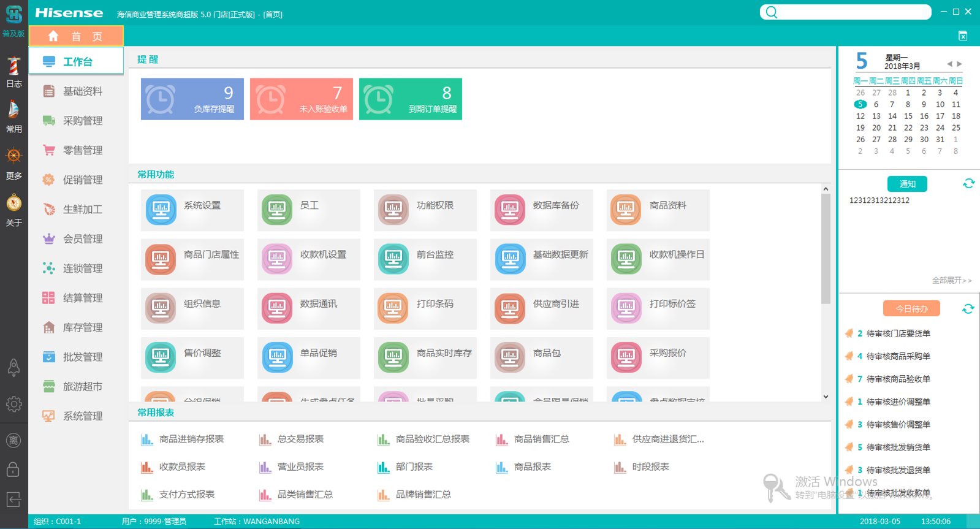Go to previous month in calendar
The width and height of the screenshot is (980, 529).
[x=949, y=64]
